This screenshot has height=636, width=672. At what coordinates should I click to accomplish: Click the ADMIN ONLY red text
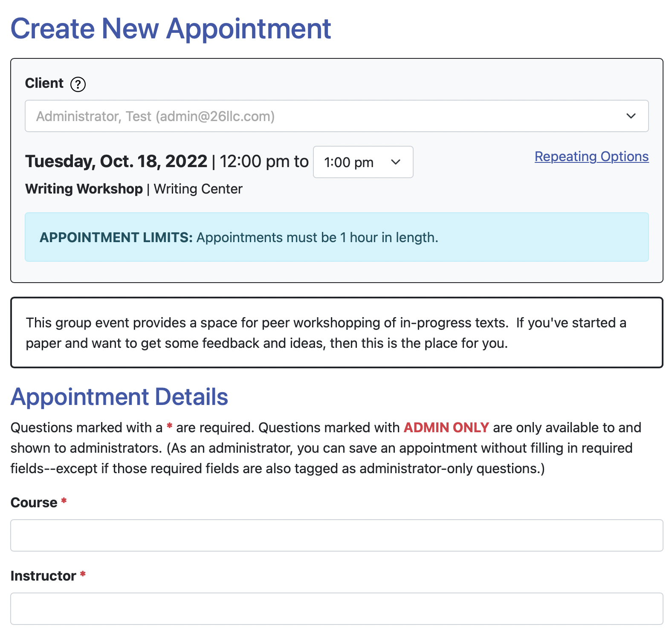click(x=445, y=427)
